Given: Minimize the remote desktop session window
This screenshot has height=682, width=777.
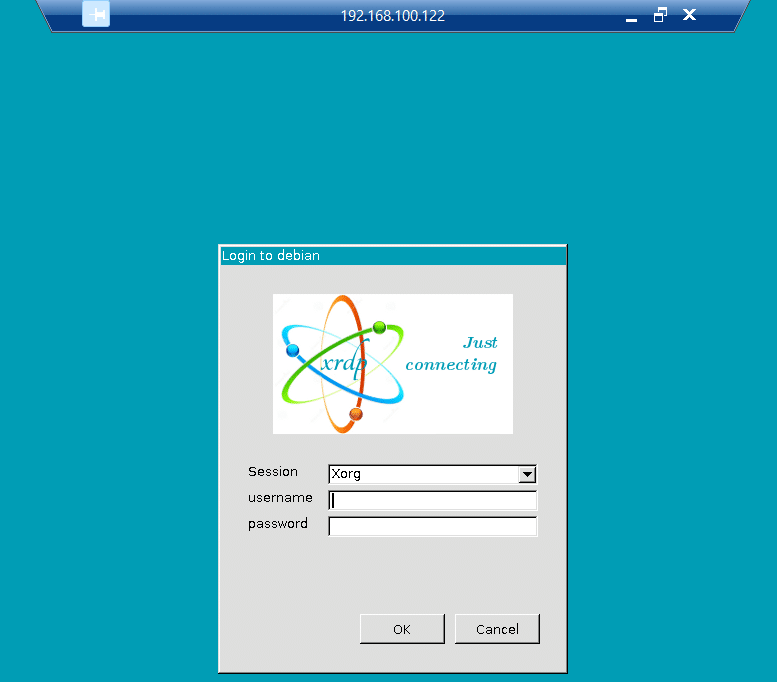Looking at the screenshot, I should tap(631, 16).
